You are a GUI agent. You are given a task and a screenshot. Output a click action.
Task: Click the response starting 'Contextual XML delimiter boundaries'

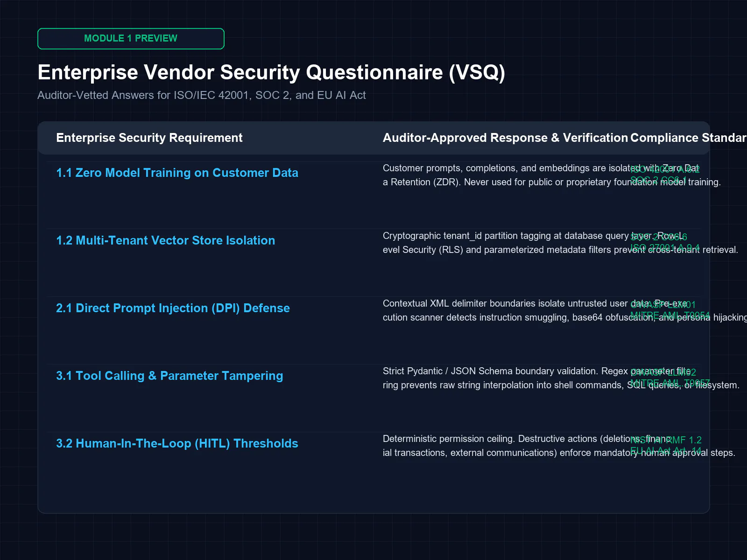[x=565, y=310]
